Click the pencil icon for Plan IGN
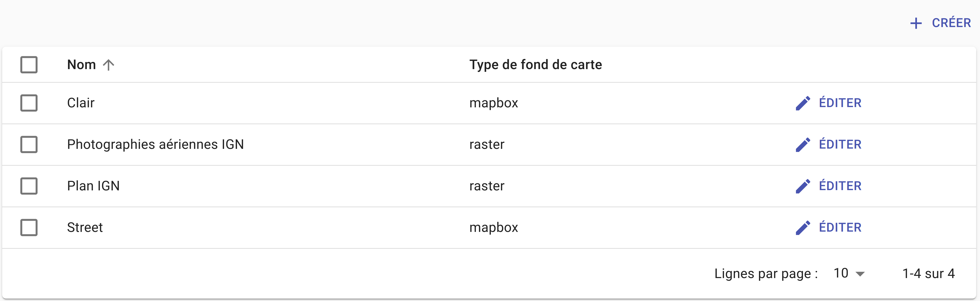980x301 pixels. coord(803,186)
